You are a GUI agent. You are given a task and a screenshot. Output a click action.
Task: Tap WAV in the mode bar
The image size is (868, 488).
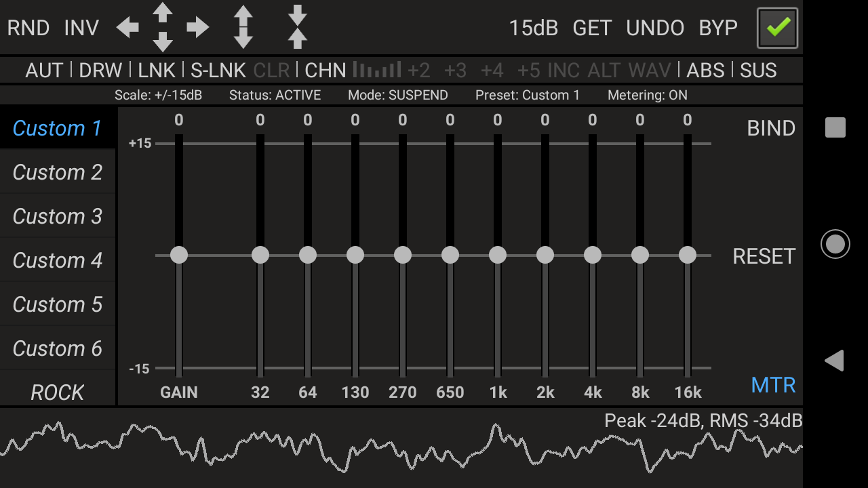pyautogui.click(x=650, y=70)
